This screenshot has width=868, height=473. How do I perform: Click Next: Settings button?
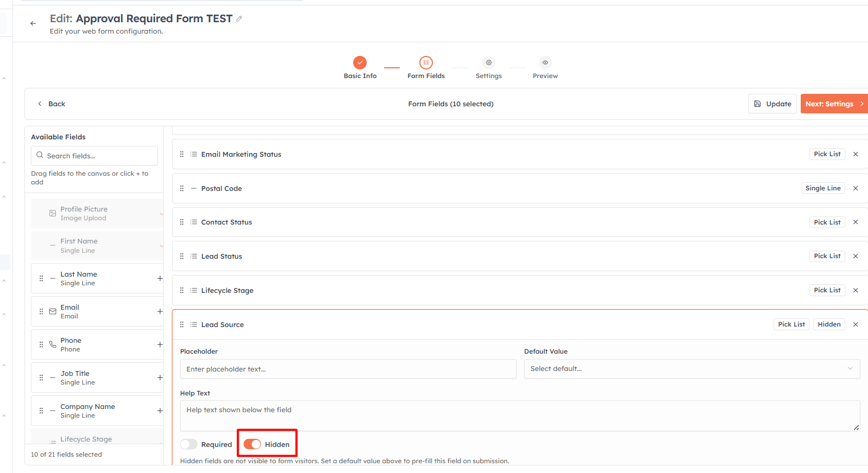click(834, 104)
